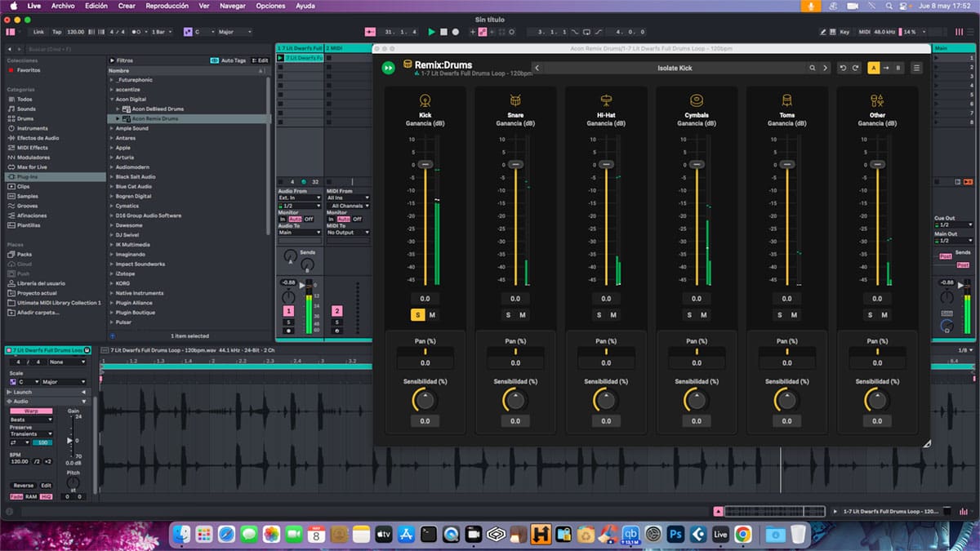This screenshot has height=551, width=980.
Task: Open the Isolate Kick preset selector
Action: (675, 68)
